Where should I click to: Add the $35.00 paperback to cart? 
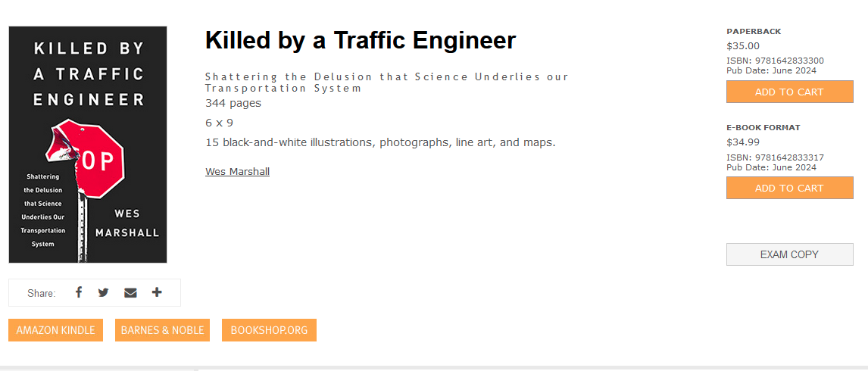tap(789, 92)
